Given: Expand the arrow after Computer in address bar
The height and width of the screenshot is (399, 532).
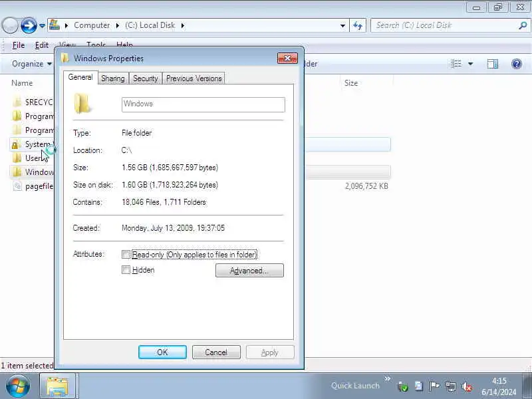Looking at the screenshot, I should click(118, 25).
